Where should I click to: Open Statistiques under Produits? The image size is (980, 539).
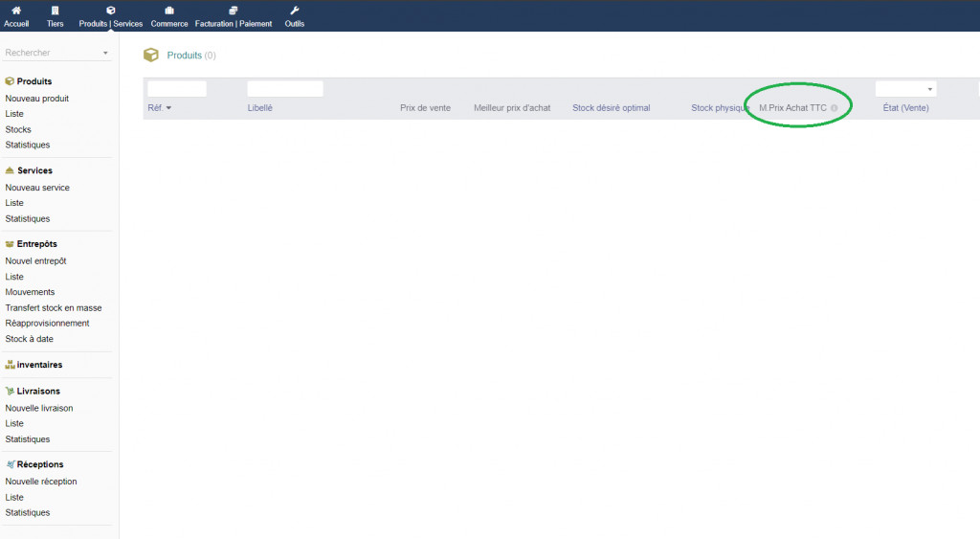28,145
